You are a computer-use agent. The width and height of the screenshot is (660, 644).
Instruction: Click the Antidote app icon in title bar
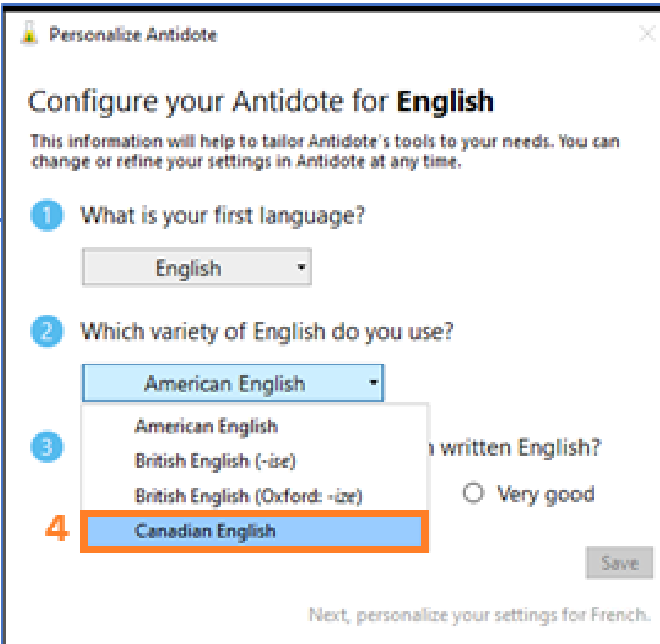coord(30,35)
